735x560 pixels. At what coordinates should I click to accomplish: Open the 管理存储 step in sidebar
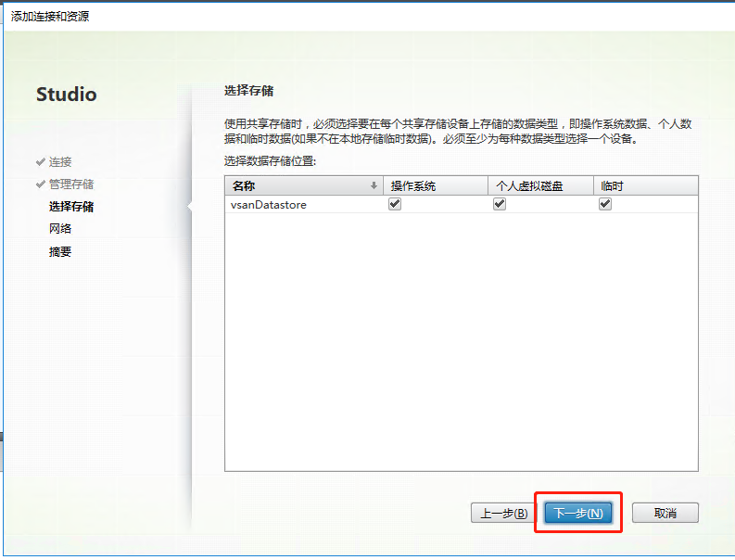(x=71, y=185)
